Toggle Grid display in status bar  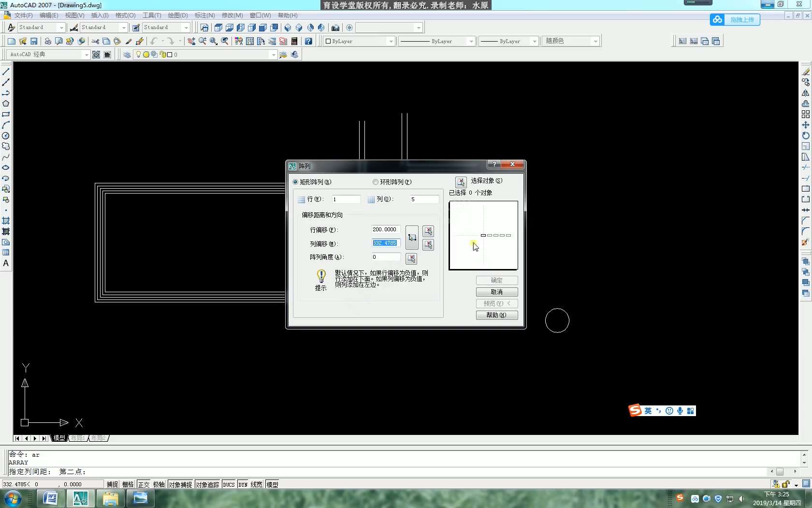(x=128, y=484)
